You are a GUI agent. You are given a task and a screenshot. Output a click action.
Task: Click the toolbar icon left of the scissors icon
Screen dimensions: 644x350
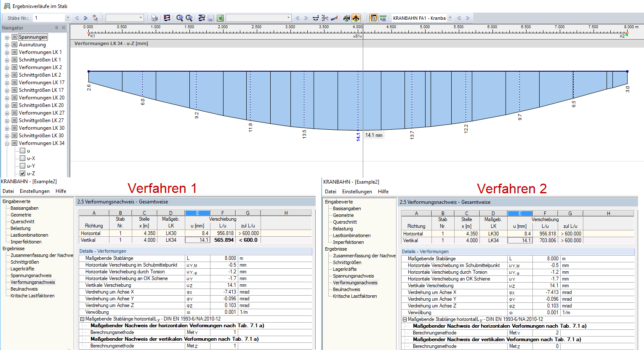[x=316, y=18]
